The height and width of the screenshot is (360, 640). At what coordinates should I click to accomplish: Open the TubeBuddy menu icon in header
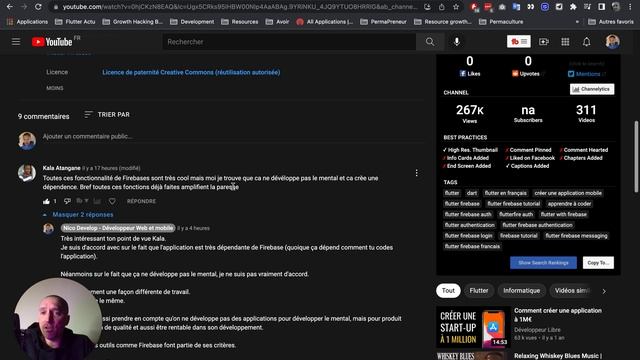[x=519, y=41]
